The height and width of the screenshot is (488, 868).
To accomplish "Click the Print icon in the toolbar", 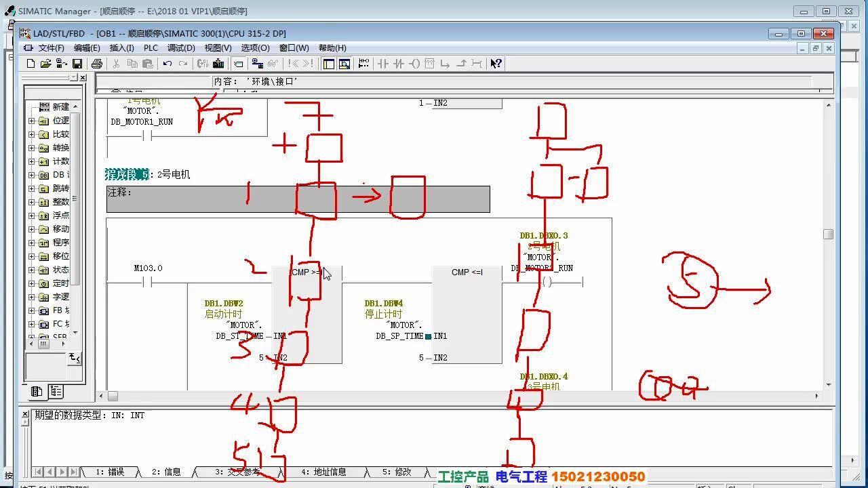I will pos(97,64).
